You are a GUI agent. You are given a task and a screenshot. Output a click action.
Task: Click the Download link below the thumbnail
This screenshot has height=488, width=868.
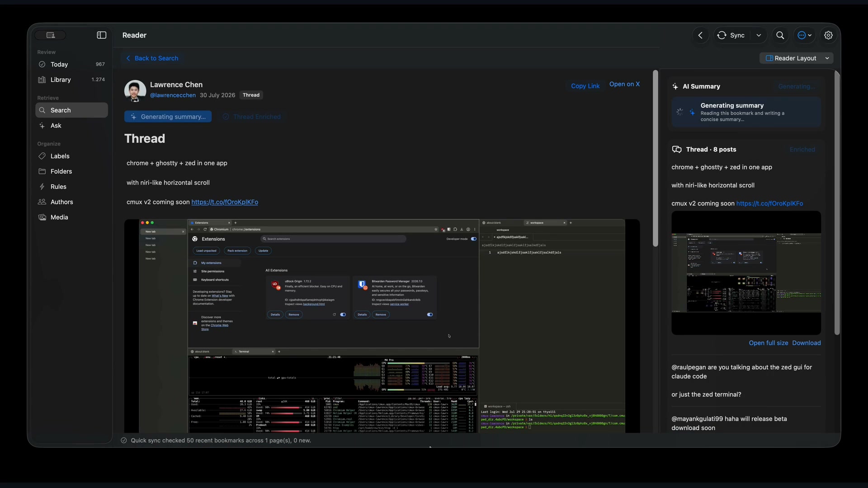[x=807, y=343]
